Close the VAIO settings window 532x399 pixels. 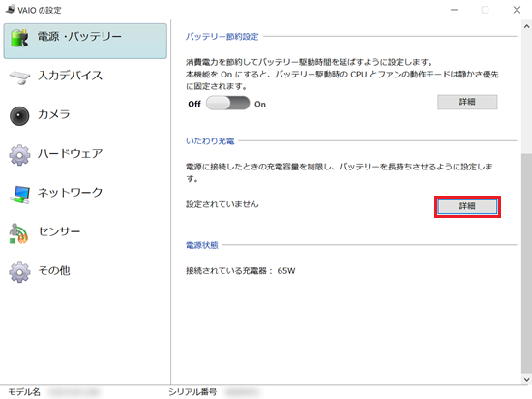coord(517,10)
